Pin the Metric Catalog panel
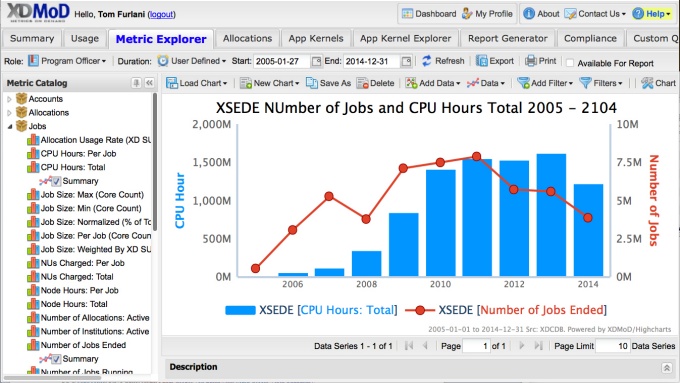Screen dimensions: 680x383 point(137,83)
